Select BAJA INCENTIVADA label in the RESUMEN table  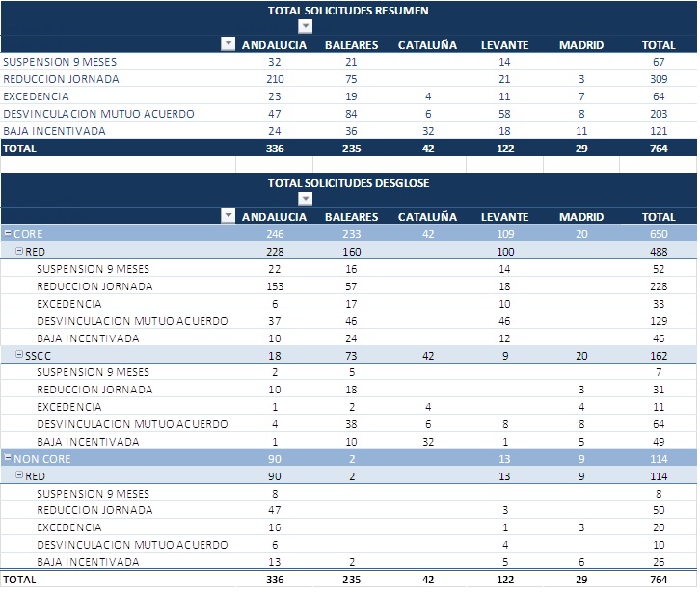pos(54,131)
